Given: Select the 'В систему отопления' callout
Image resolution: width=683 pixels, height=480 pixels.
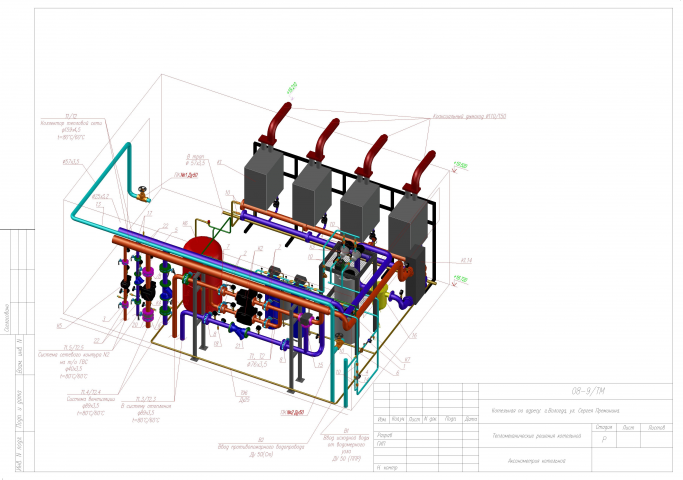Looking at the screenshot, I should [x=146, y=406].
